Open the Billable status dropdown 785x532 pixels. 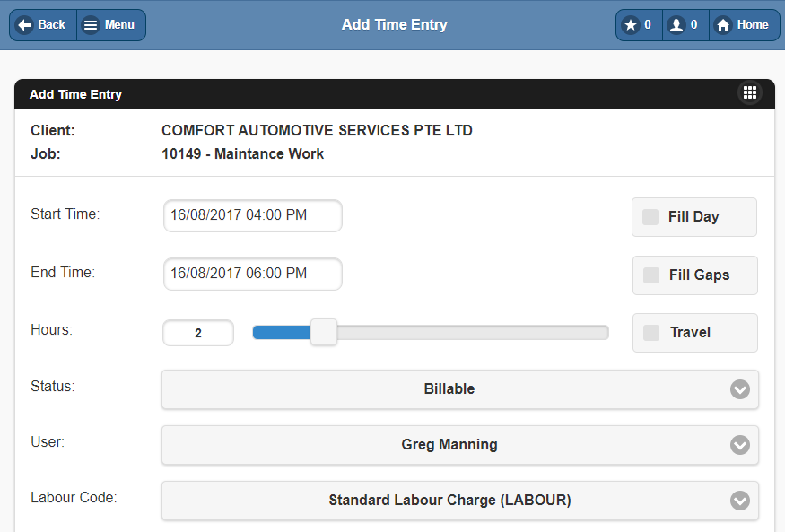click(x=449, y=389)
